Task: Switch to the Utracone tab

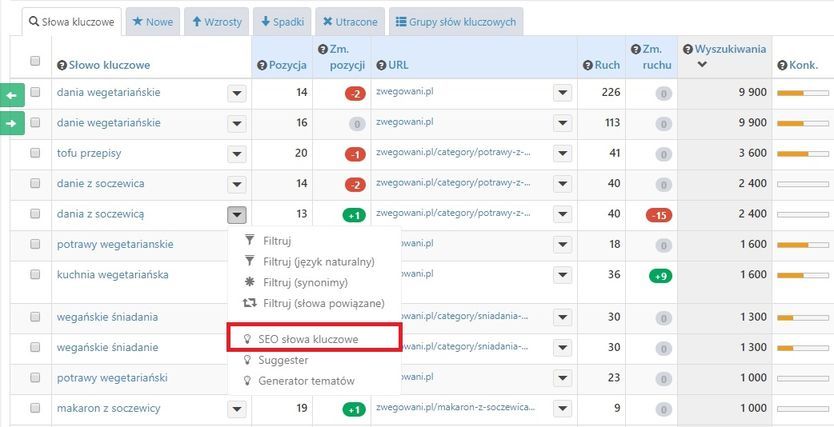Action: [x=348, y=21]
